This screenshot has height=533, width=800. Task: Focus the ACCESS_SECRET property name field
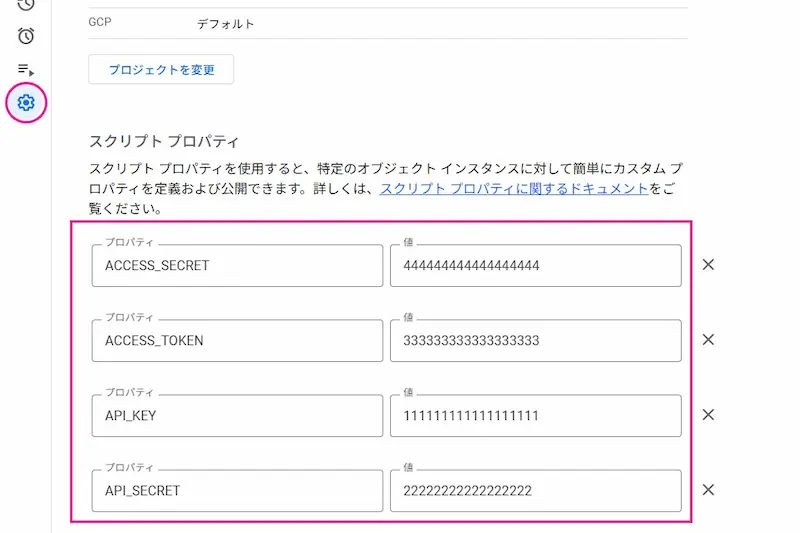pos(236,266)
